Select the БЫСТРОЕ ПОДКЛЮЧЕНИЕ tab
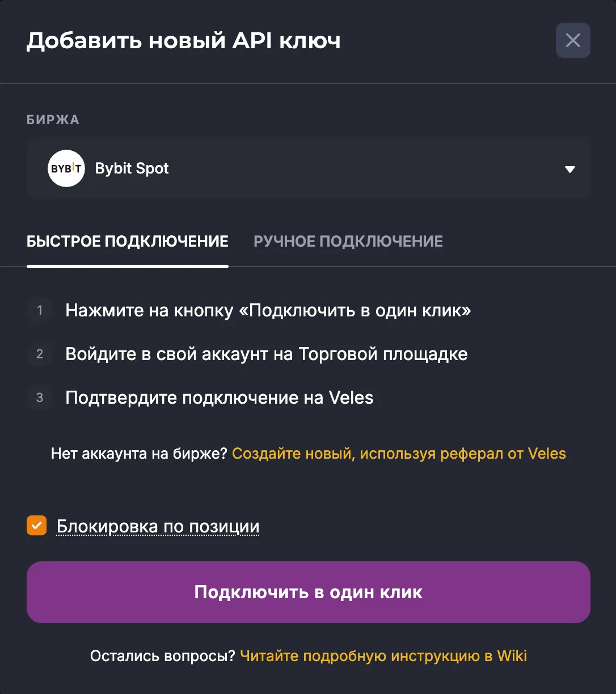Viewport: 616px width, 694px height. point(127,241)
